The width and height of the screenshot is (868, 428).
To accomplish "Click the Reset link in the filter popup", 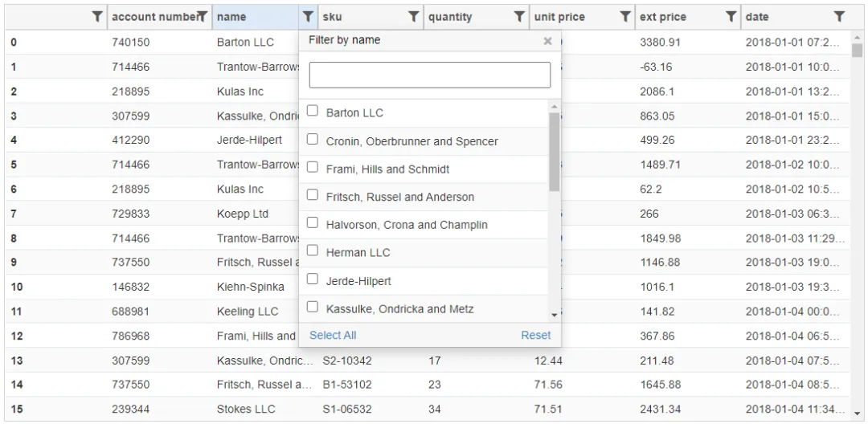I will [535, 335].
